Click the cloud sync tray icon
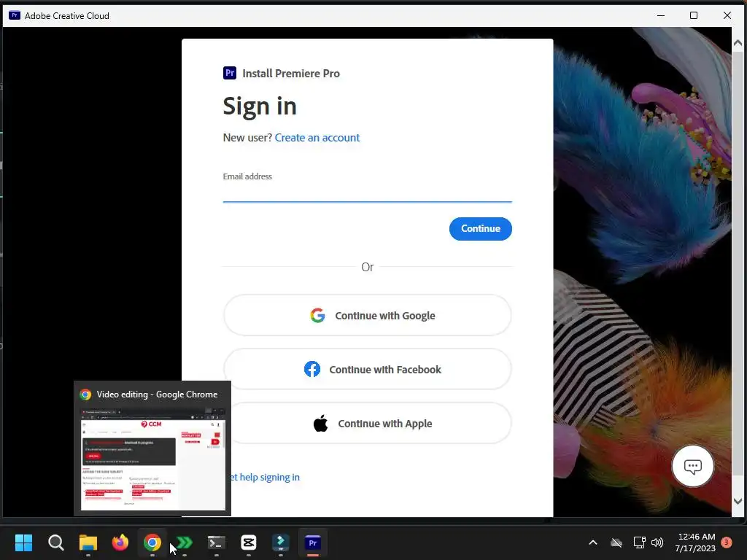This screenshot has height=560, width=747. [x=616, y=542]
